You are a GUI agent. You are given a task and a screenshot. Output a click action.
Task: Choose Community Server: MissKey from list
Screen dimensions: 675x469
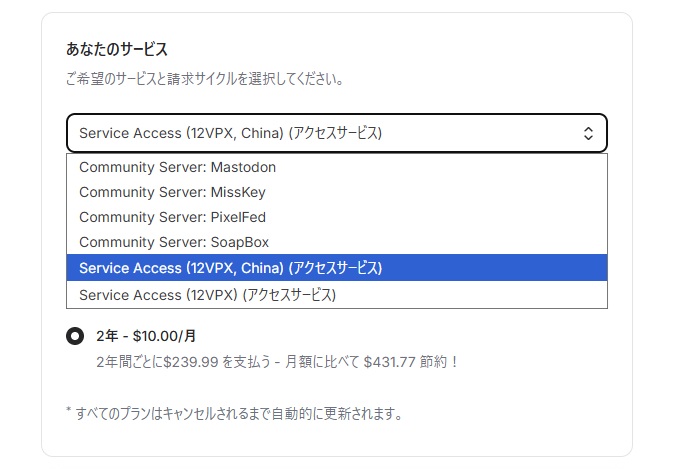coord(172,192)
